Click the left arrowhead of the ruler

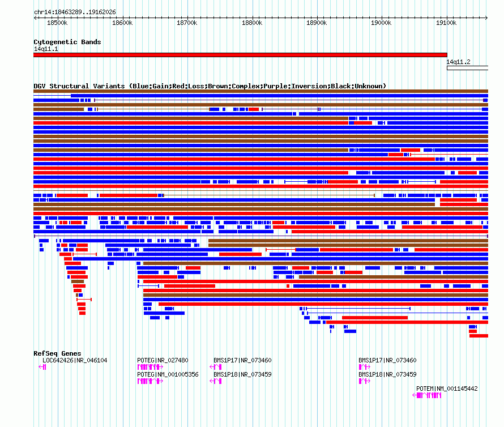[35, 18]
